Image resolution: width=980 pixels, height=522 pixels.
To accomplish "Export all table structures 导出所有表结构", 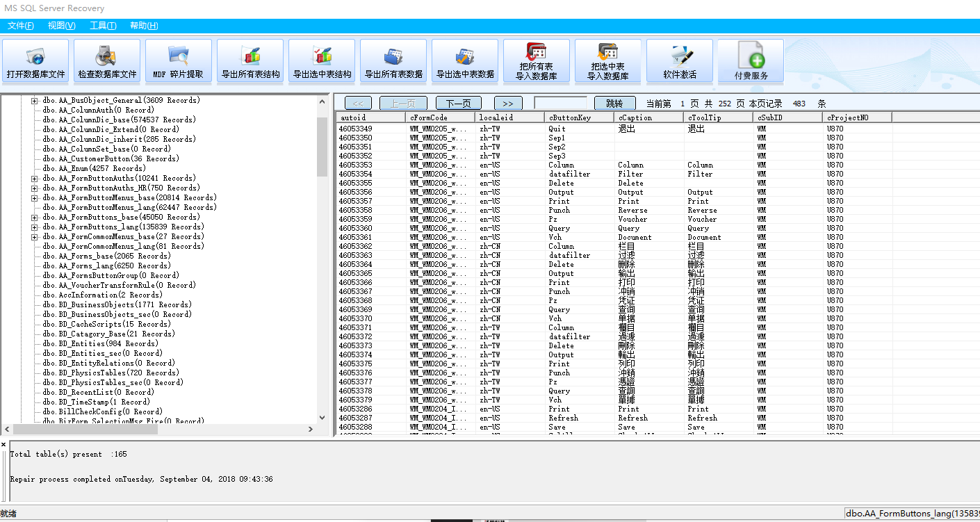I will (x=250, y=61).
